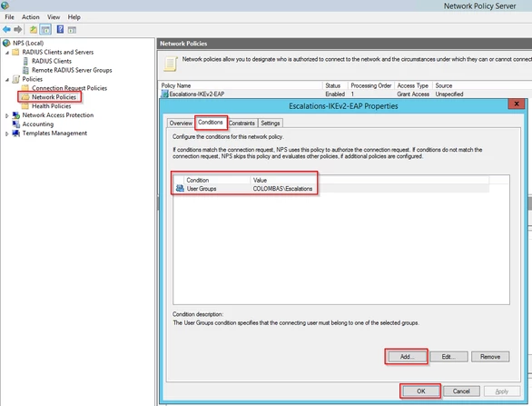532x406 pixels.
Task: Click the Enabled status cell
Action: point(335,94)
